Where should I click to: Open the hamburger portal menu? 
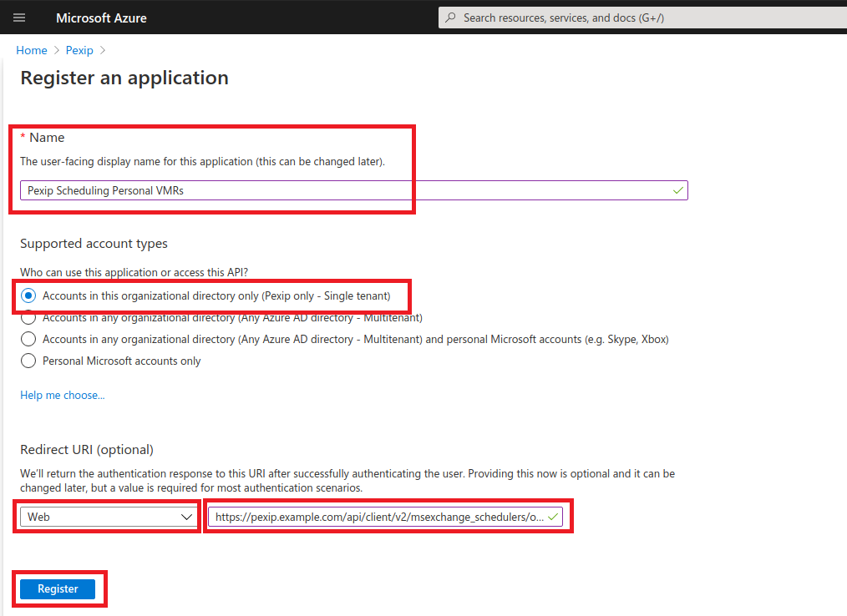coord(19,18)
